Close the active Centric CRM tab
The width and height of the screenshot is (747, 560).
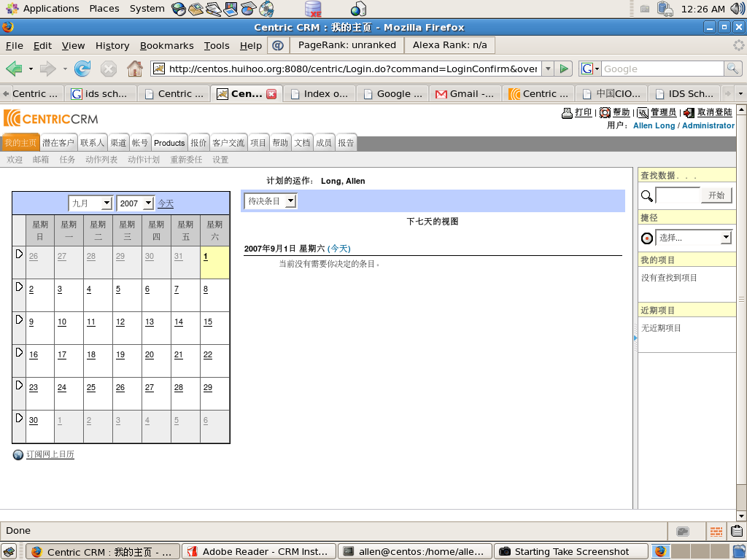(x=271, y=94)
